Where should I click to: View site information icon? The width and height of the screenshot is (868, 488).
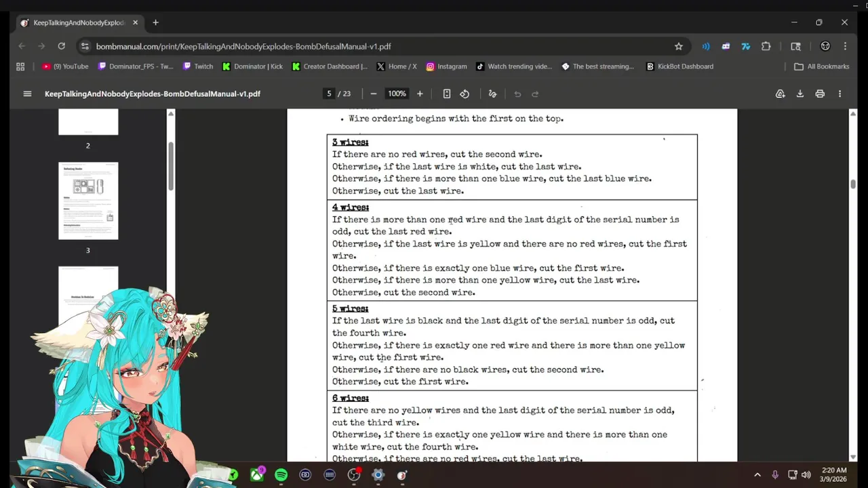pyautogui.click(x=85, y=46)
